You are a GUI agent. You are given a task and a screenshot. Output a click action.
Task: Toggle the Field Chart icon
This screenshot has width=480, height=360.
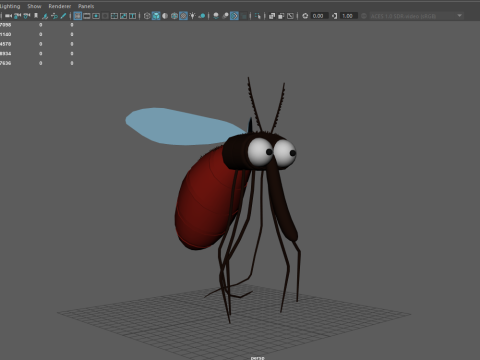114,16
